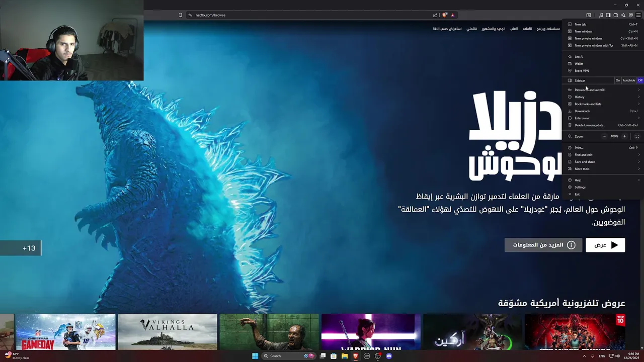Expand the History submenu
This screenshot has width=644, height=362.
[x=603, y=97]
